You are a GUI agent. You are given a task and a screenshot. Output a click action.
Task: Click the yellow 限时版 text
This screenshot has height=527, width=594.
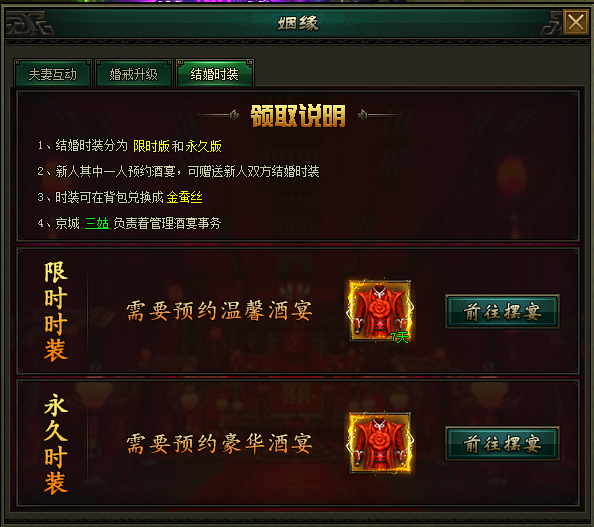[151, 146]
